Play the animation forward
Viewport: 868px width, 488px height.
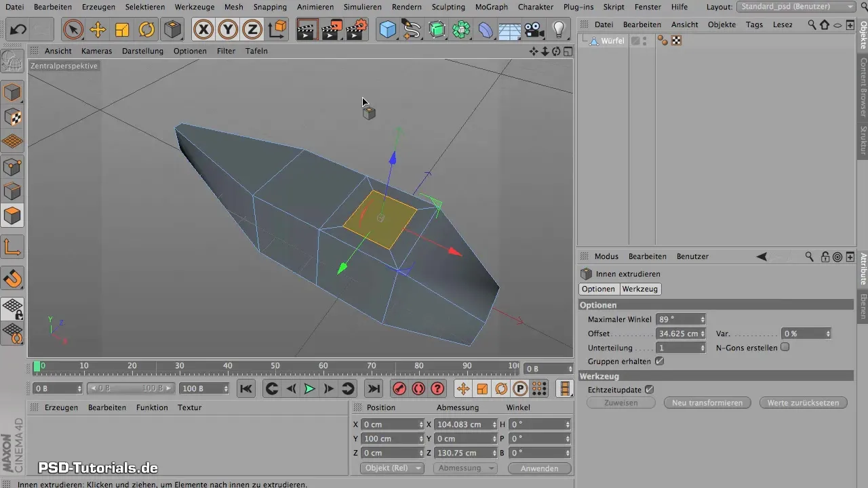(x=309, y=388)
